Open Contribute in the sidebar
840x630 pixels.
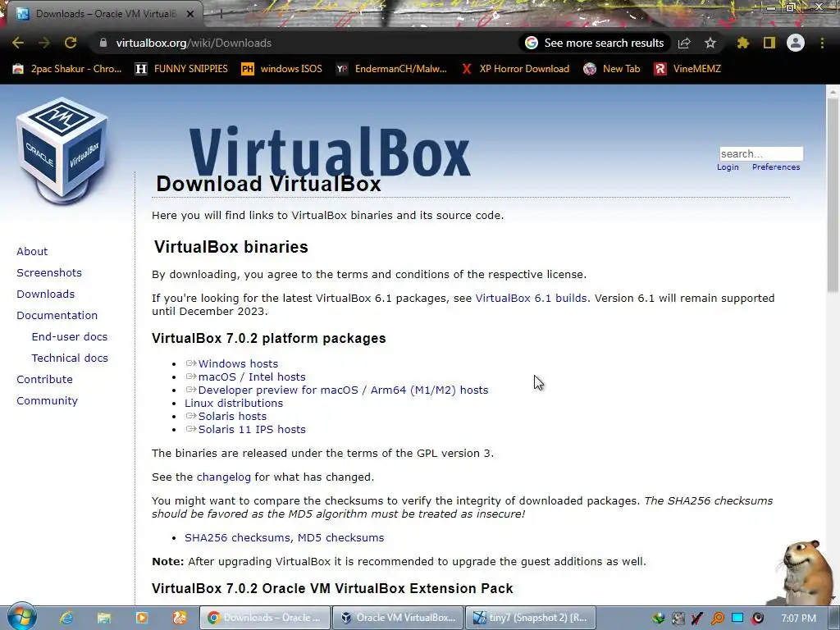(x=44, y=379)
